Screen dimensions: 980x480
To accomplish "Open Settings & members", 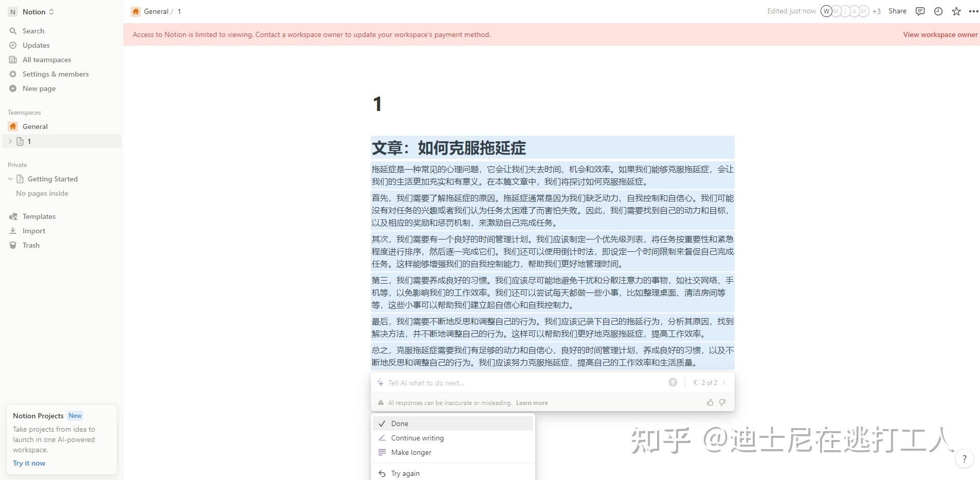I will coord(55,74).
